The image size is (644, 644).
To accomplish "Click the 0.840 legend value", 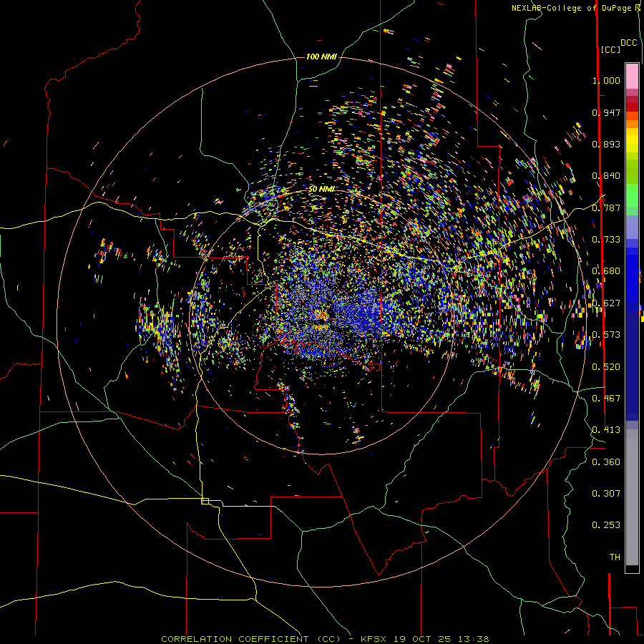I will pos(606,176).
